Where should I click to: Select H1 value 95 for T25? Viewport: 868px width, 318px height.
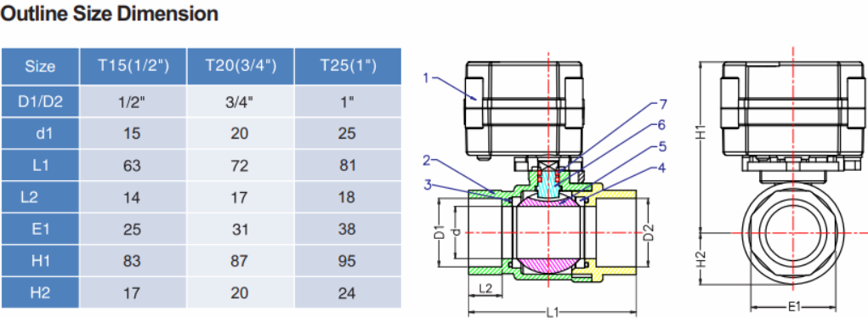(x=348, y=261)
